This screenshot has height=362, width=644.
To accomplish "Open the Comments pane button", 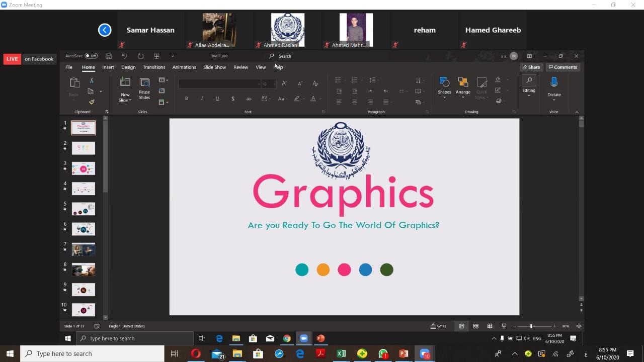I will coord(562,67).
